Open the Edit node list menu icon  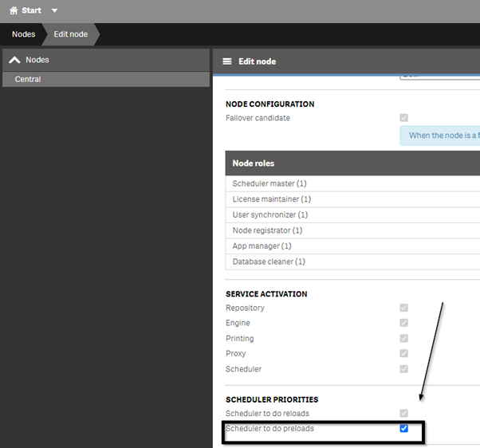[x=227, y=61]
